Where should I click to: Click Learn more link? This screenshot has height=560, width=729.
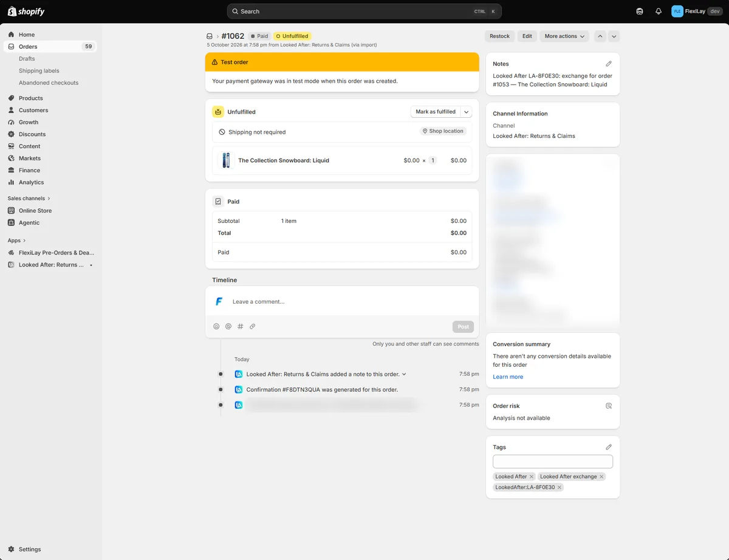[x=508, y=377]
